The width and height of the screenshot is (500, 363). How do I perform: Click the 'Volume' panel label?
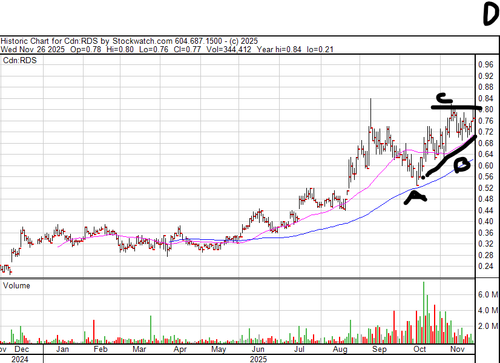[17, 286]
